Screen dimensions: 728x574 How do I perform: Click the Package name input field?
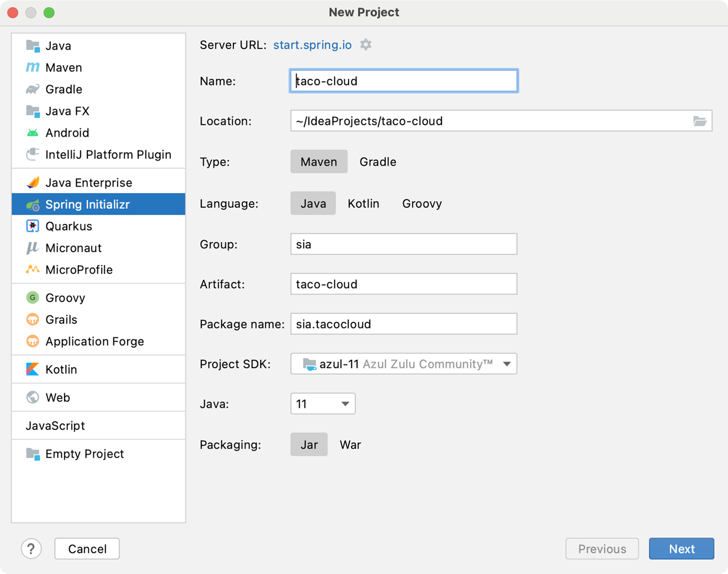404,324
